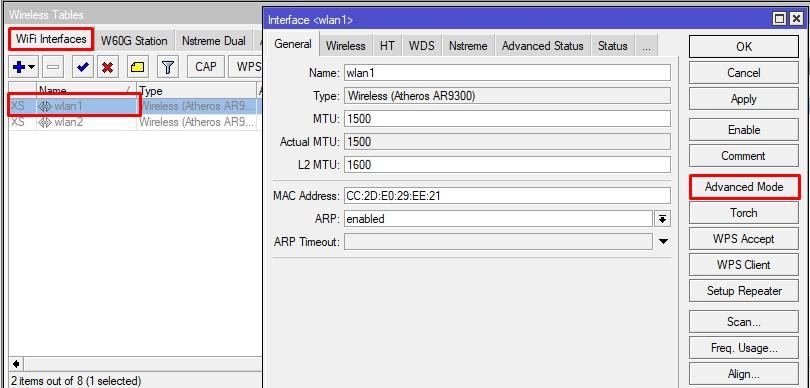Click the MAC Address input field

(x=507, y=196)
